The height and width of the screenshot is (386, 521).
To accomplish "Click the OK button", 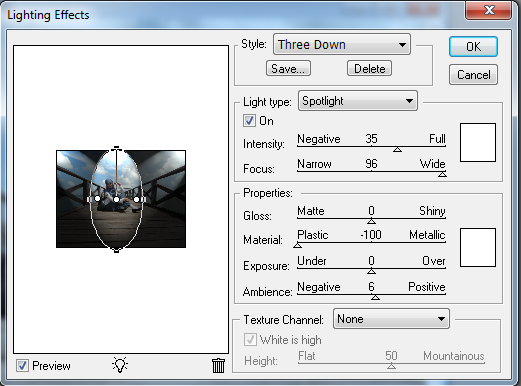I will (x=473, y=47).
